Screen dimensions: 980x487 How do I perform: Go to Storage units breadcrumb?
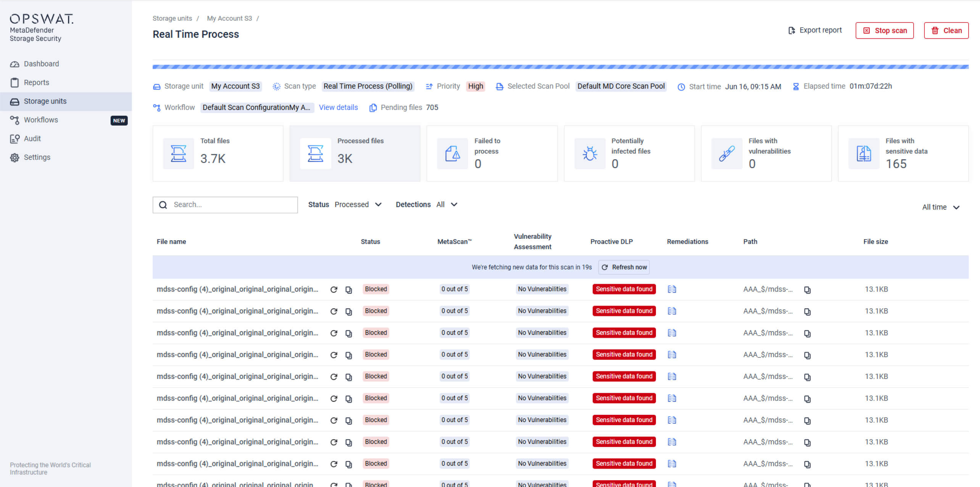[x=172, y=18]
